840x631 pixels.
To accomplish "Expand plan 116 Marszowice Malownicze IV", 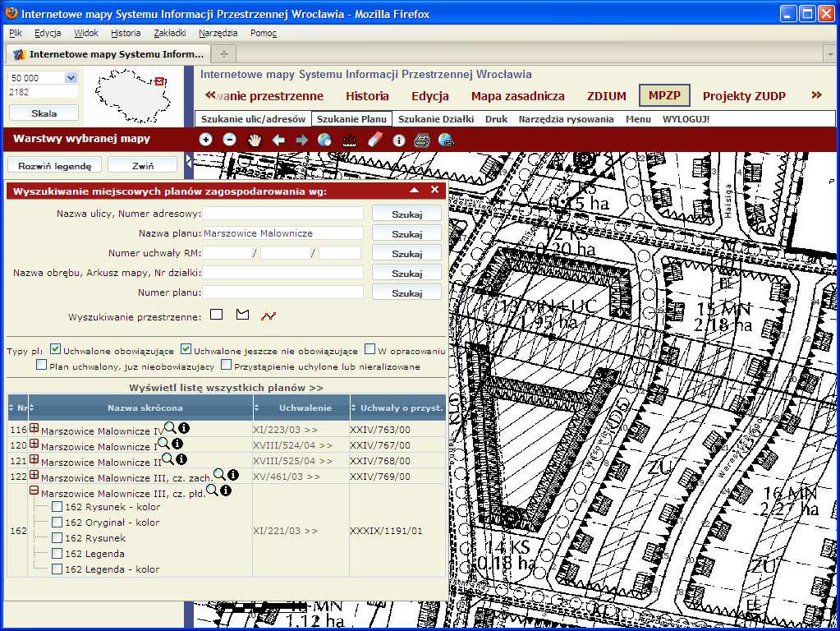I will 34,428.
